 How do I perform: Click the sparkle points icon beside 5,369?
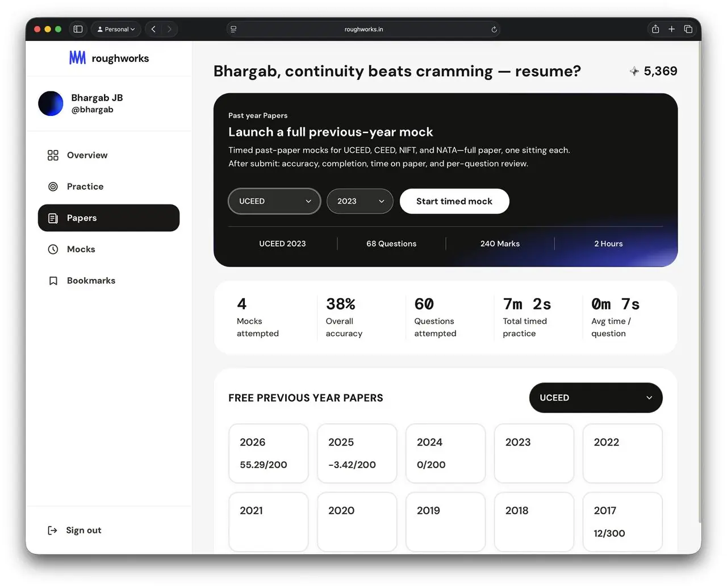tap(634, 71)
